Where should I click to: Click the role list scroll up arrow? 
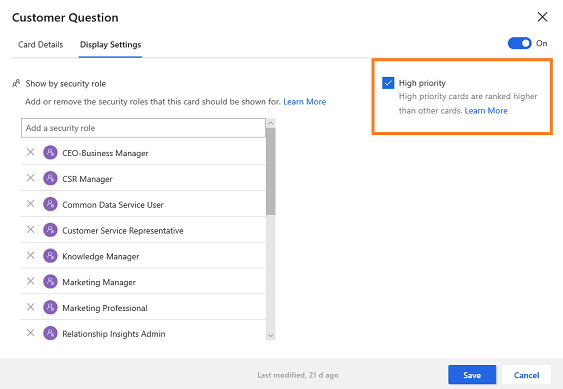[x=271, y=123]
